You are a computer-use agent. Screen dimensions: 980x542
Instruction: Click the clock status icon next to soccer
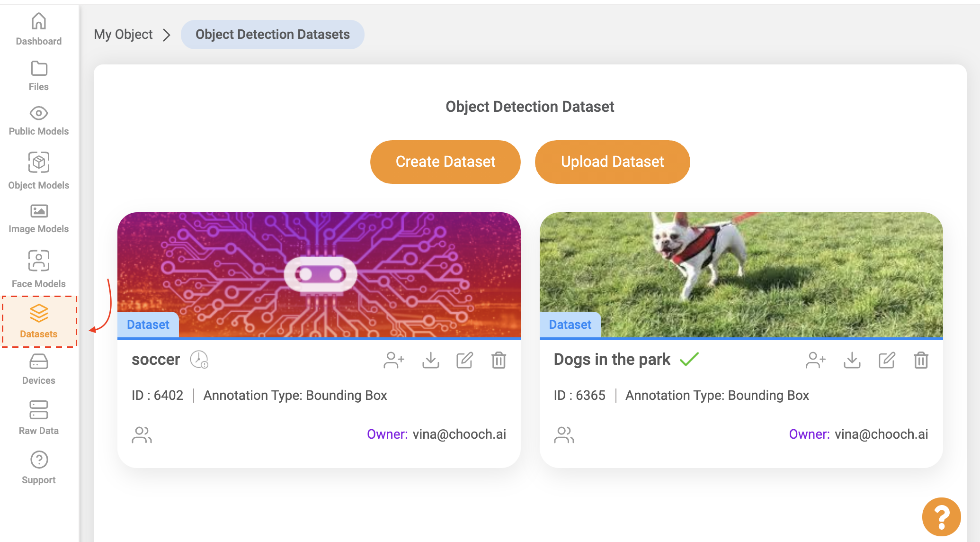199,360
